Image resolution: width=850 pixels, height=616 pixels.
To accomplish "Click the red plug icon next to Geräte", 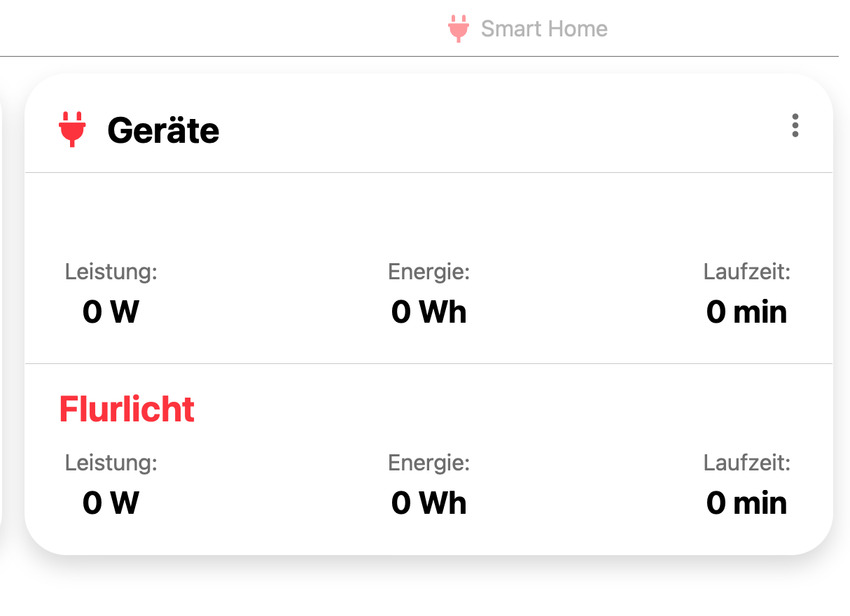I will pyautogui.click(x=72, y=129).
